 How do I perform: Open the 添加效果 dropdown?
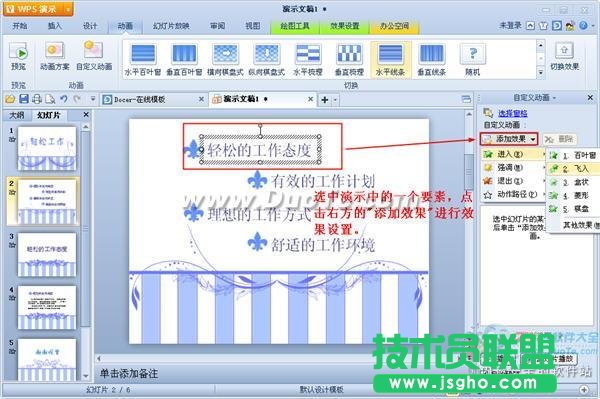(x=509, y=139)
